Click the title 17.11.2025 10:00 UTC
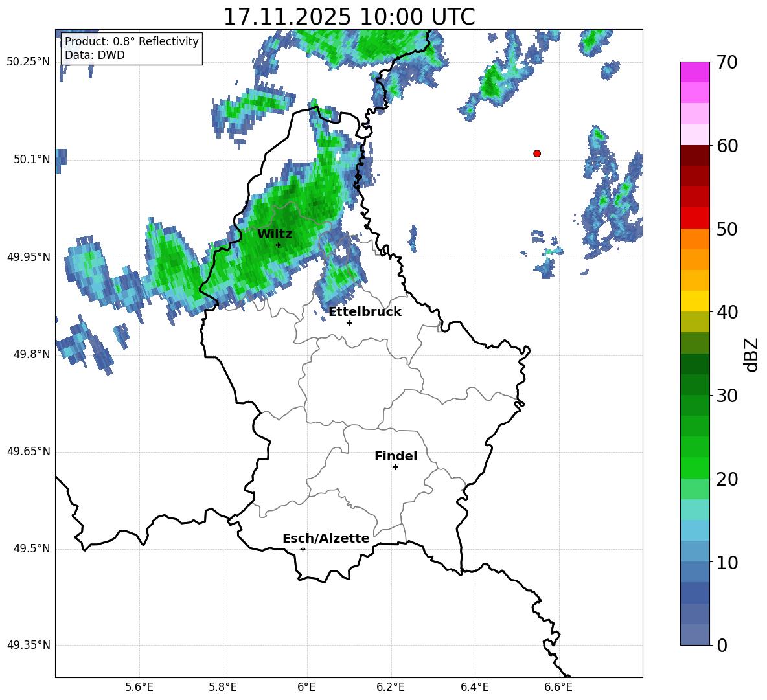Viewport: 767px width, 700px height. tap(349, 17)
